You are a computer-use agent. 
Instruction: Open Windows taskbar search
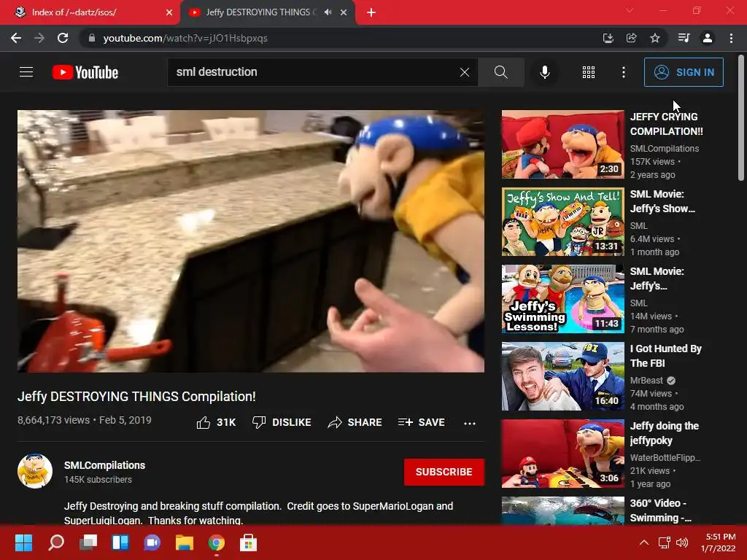pos(56,542)
